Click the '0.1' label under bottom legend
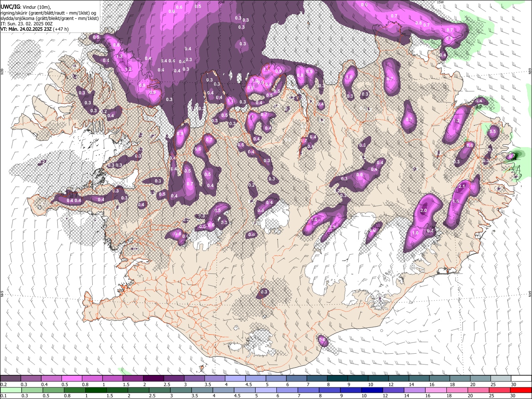532x399 pixels. [3, 396]
